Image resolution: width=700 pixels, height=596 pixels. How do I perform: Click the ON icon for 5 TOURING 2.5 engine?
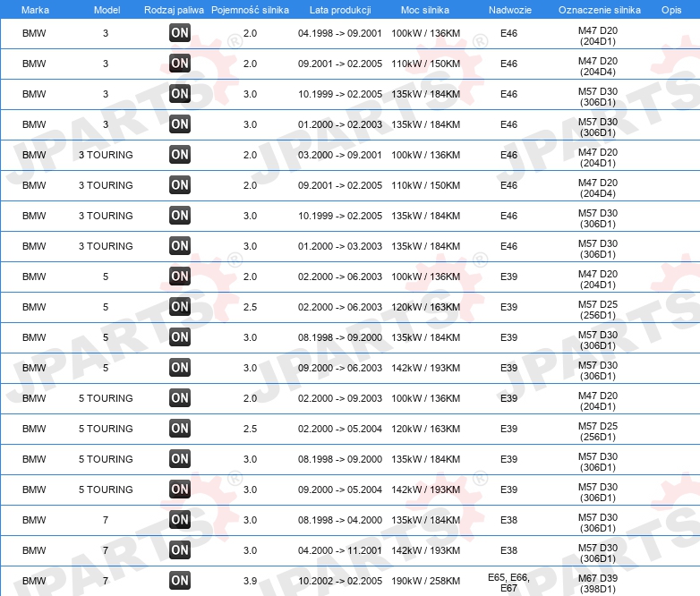click(180, 428)
